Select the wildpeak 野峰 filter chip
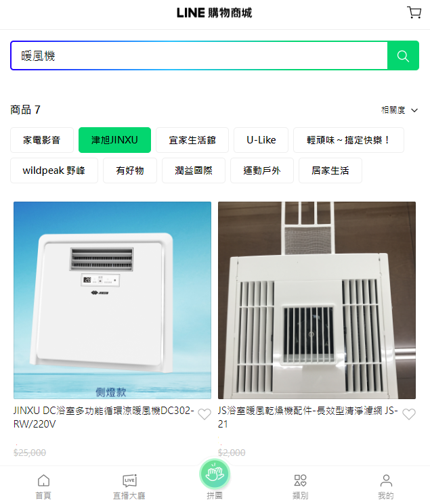Viewport: 430px width, 504px height. 54,170
